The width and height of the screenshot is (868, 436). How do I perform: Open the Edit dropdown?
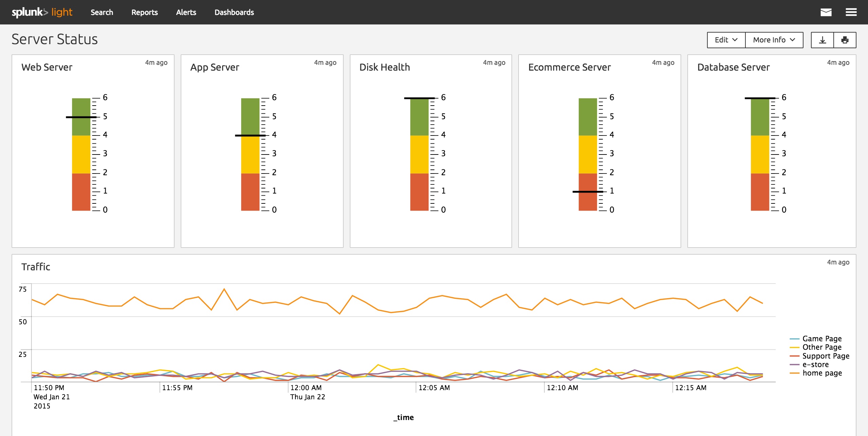pos(726,40)
